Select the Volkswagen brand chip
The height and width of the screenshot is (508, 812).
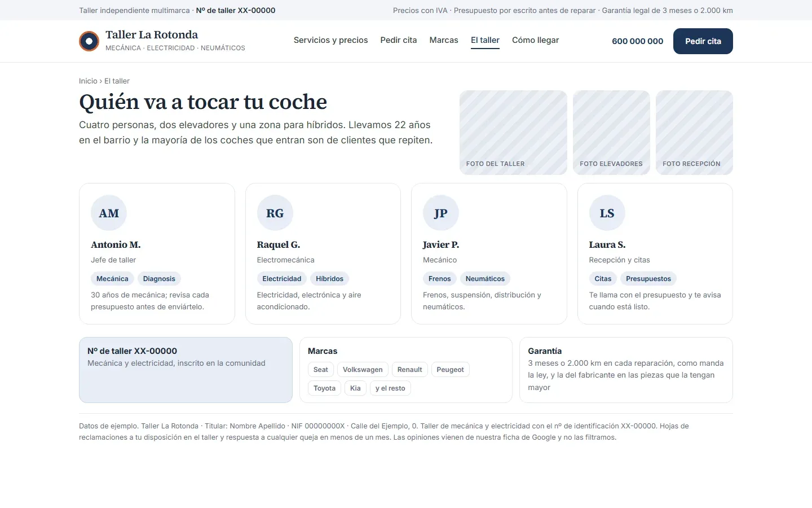pyautogui.click(x=363, y=370)
